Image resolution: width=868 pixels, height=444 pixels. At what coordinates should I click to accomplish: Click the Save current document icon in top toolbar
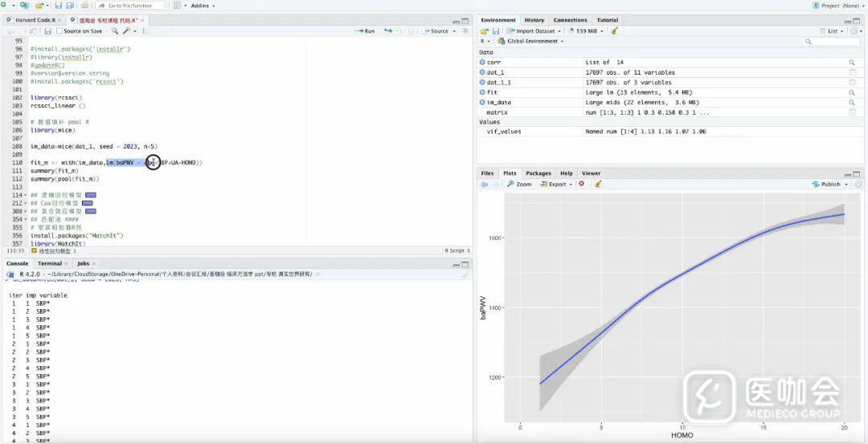coord(58,5)
